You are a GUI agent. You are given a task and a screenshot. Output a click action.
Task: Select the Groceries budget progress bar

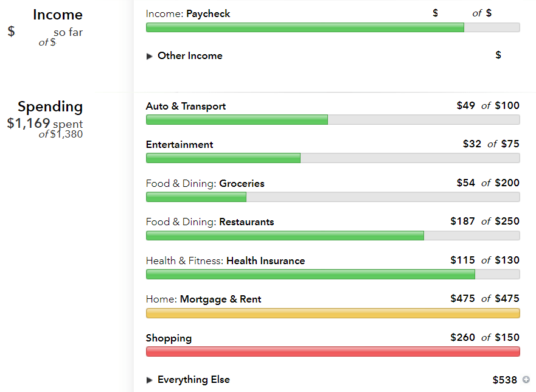[333, 197]
